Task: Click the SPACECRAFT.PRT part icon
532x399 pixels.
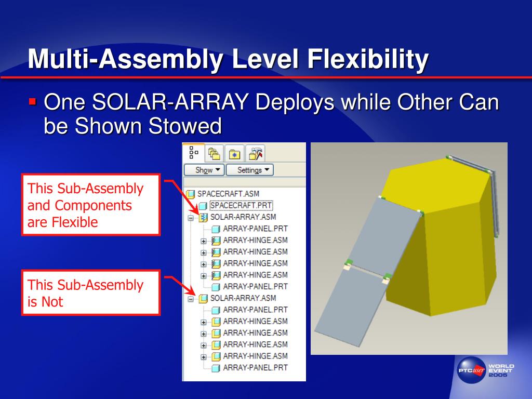Action: tap(203, 206)
